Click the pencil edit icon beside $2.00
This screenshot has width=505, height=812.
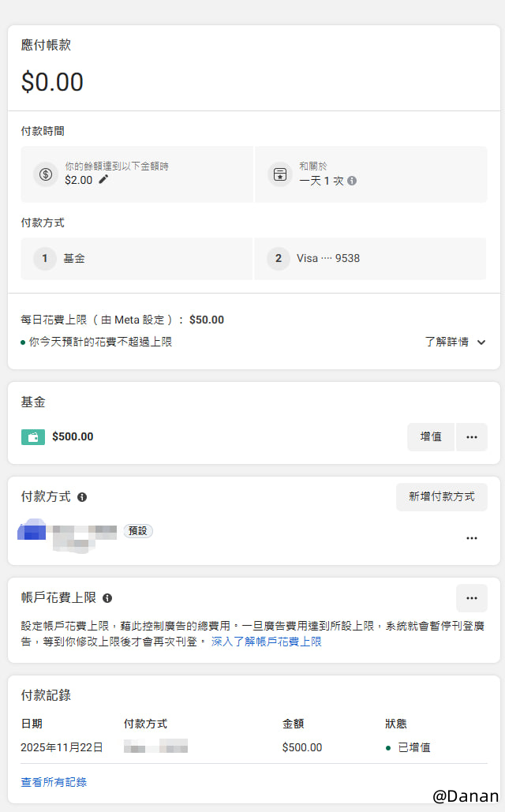pyautogui.click(x=103, y=179)
